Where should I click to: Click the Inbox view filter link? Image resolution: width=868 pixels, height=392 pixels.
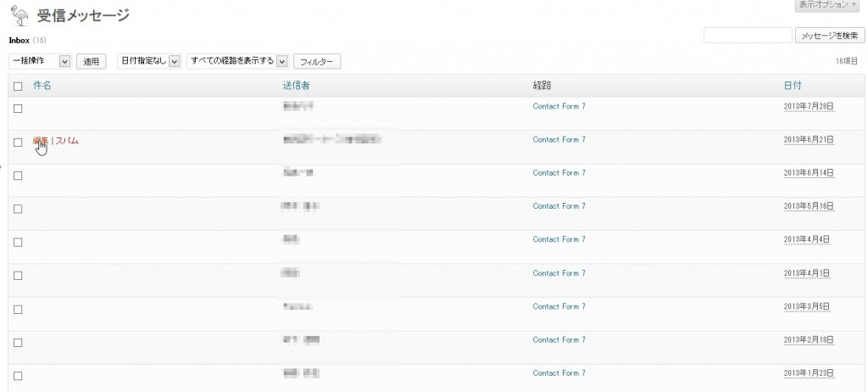(19, 40)
